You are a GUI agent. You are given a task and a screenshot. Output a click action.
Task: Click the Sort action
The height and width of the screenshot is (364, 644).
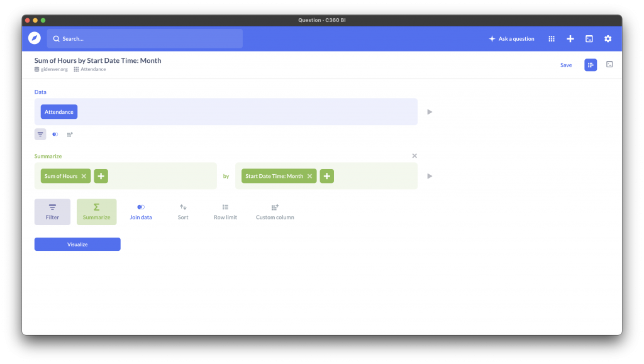183,212
